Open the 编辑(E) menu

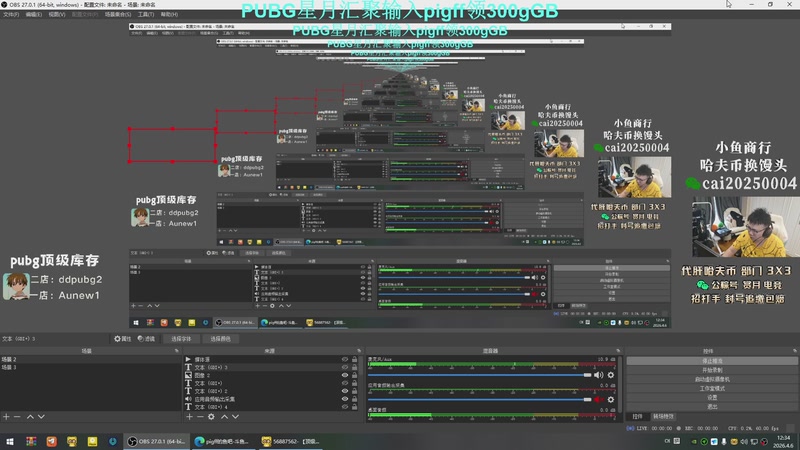click(x=34, y=14)
